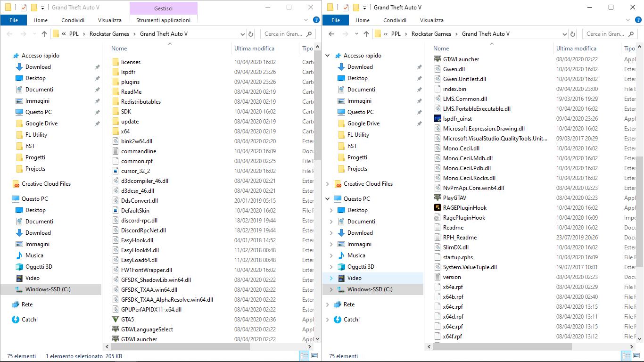The height and width of the screenshot is (362, 644).
Task: Open Creative Cloud Files icon in left window
Action: click(16, 184)
